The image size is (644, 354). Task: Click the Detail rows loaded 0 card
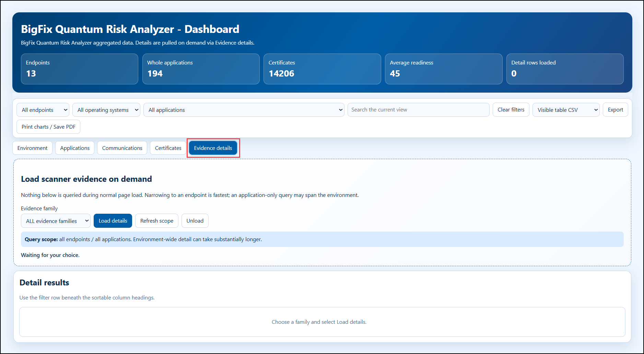[x=565, y=69]
